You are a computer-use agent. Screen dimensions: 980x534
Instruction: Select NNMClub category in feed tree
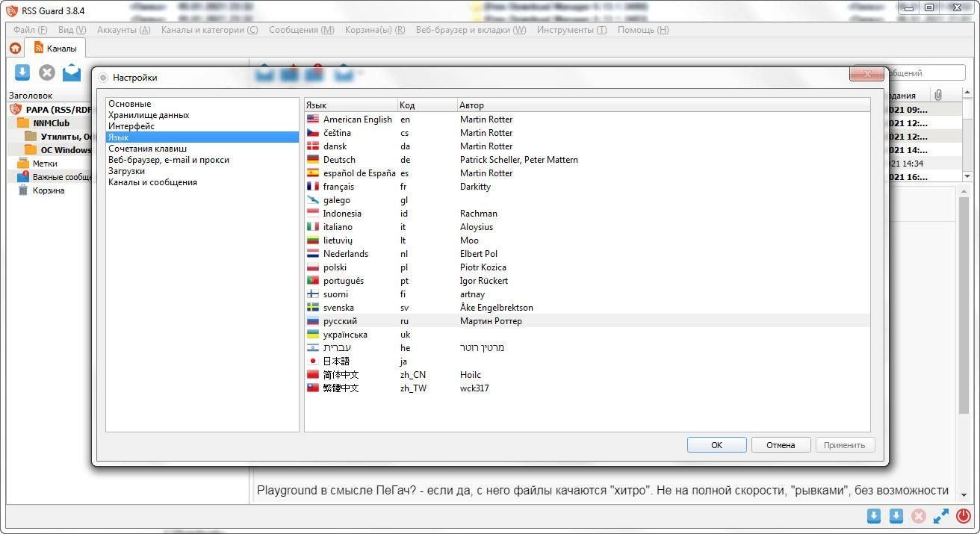(x=51, y=122)
